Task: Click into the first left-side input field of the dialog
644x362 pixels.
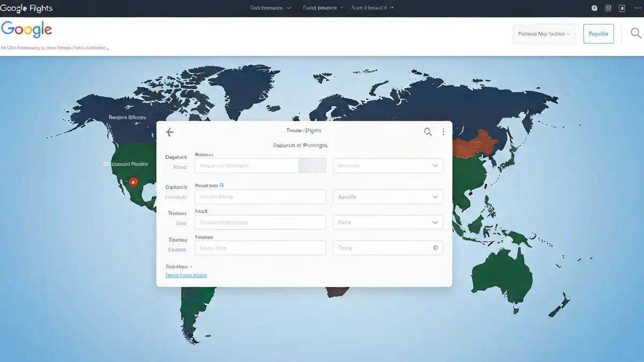Action: (247, 166)
